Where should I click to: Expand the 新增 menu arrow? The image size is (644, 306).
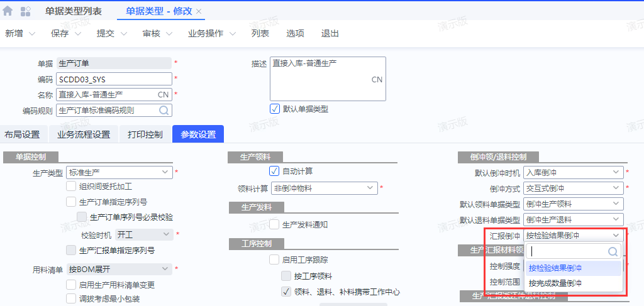pos(32,34)
